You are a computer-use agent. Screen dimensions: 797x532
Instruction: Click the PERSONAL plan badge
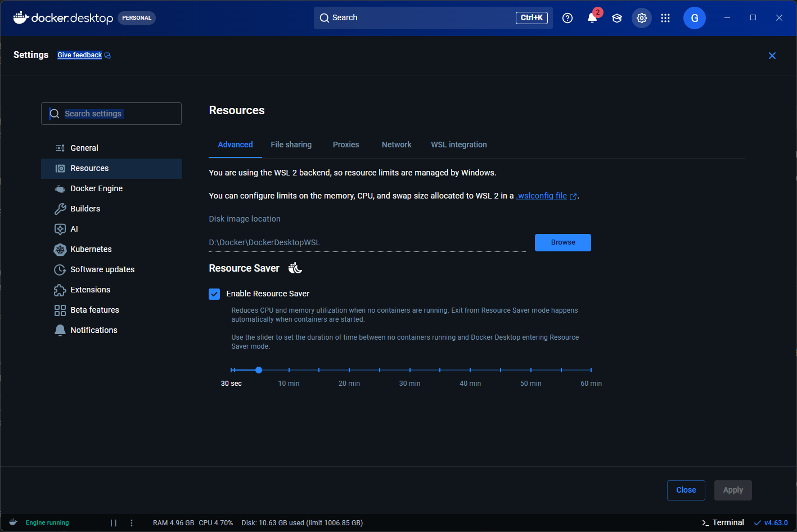pos(137,18)
